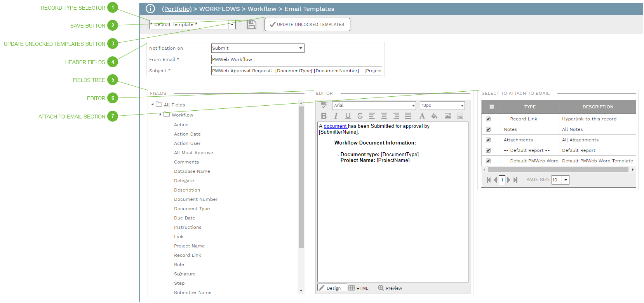This screenshot has height=303, width=644.
Task: Go to the last grid page
Action: 515,180
